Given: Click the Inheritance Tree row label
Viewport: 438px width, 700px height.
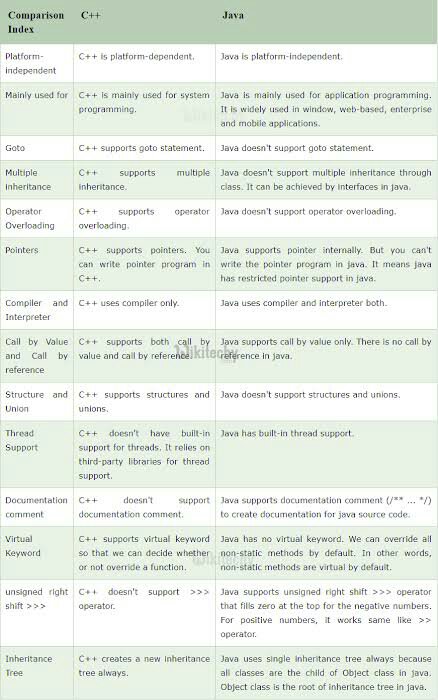Looking at the screenshot, I should coord(29,666).
